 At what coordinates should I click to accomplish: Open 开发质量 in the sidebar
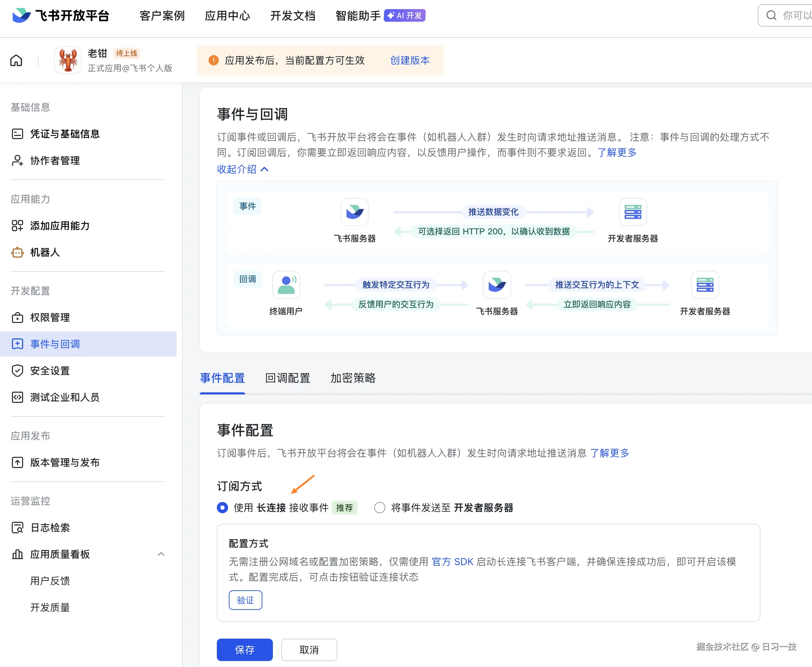coord(50,607)
